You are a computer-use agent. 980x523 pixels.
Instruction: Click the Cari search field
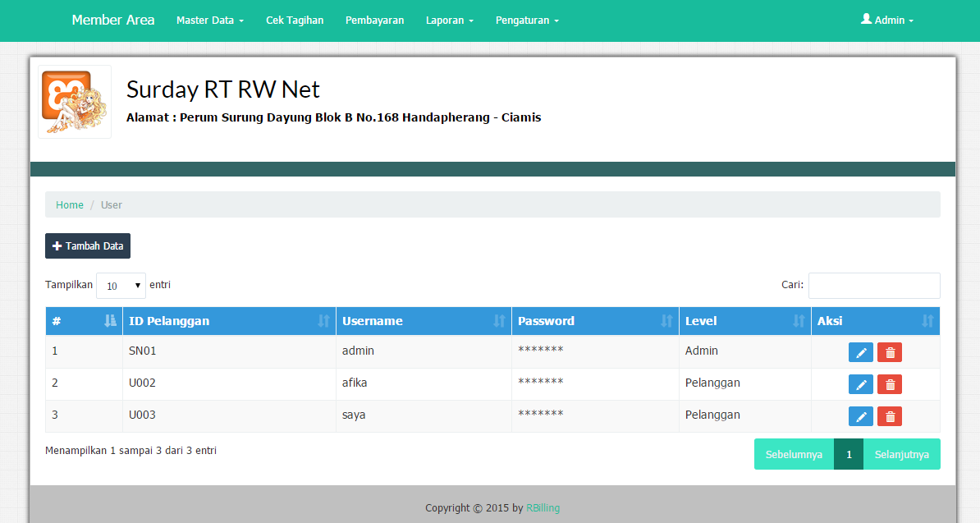click(x=873, y=285)
